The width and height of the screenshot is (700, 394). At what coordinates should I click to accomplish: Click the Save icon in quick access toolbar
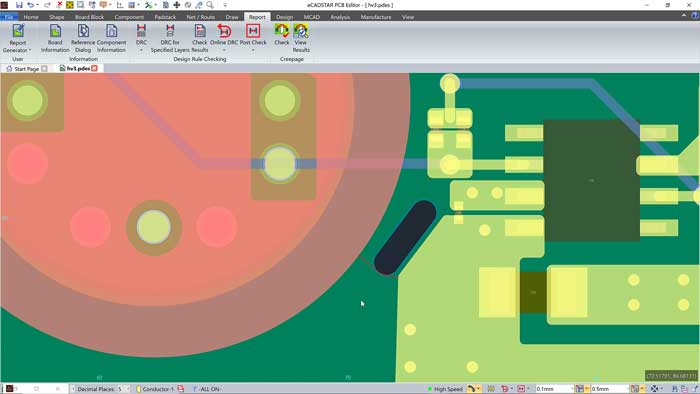tap(19, 5)
